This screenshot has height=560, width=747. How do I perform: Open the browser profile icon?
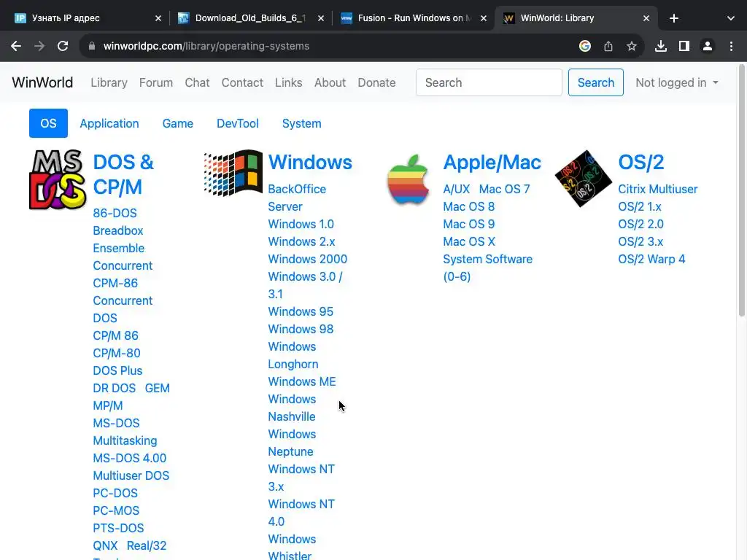[708, 46]
